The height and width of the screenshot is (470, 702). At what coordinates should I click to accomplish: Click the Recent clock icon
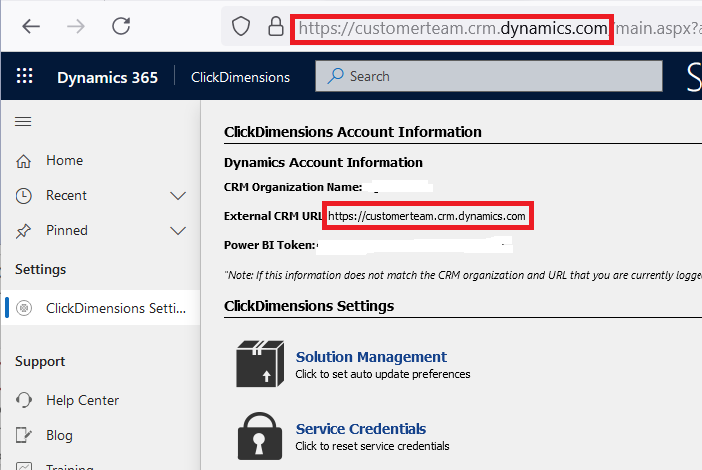(x=23, y=196)
